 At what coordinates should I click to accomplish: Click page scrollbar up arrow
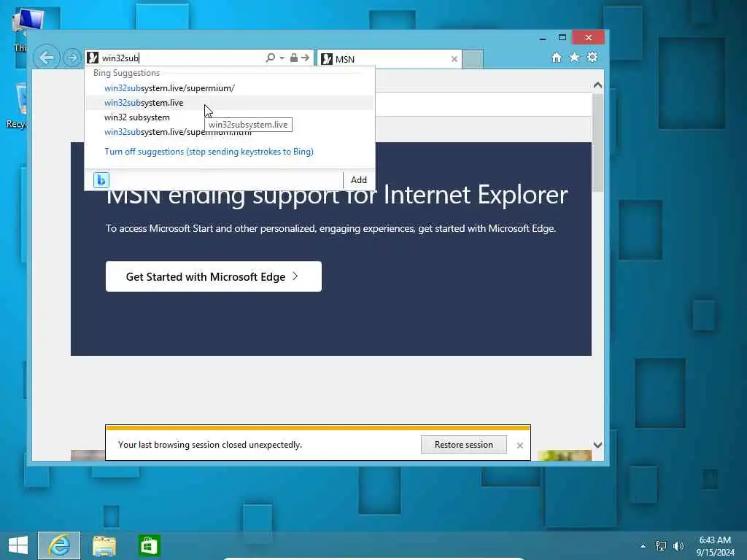(x=598, y=85)
